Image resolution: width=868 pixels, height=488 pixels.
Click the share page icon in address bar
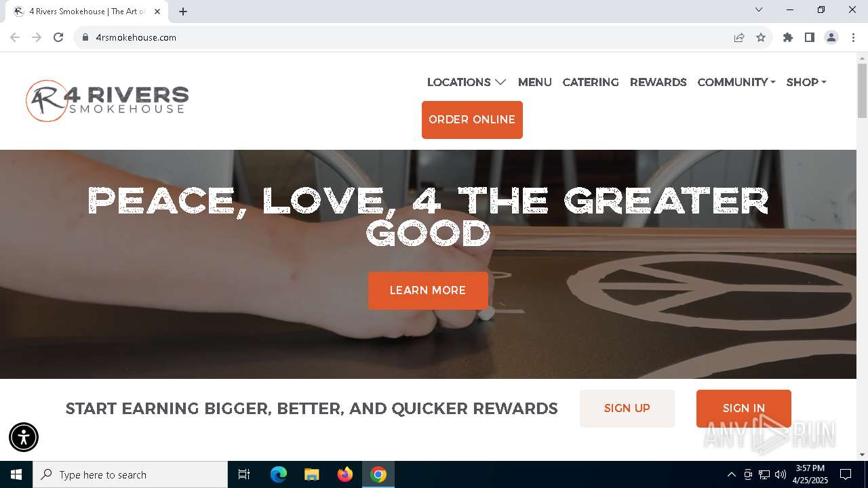(739, 37)
